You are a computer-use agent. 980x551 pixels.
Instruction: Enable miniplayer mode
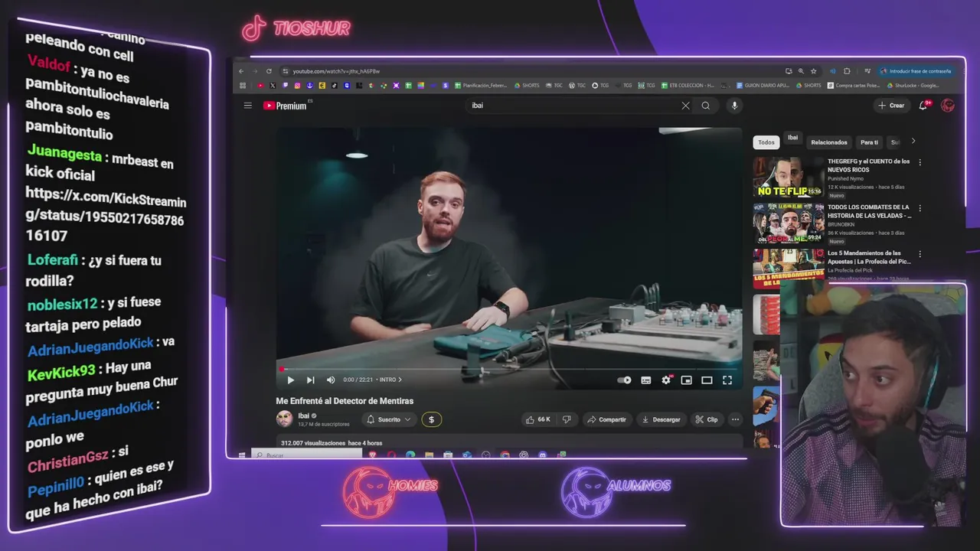(x=686, y=380)
